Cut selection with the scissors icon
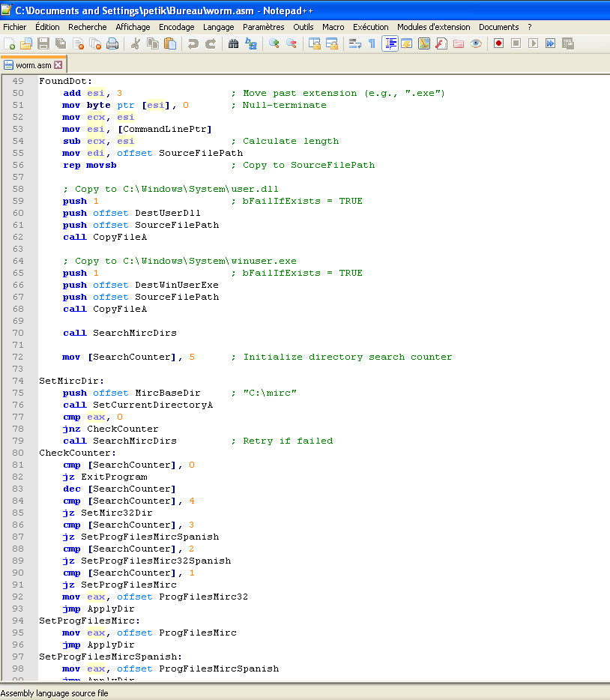 tap(135, 43)
